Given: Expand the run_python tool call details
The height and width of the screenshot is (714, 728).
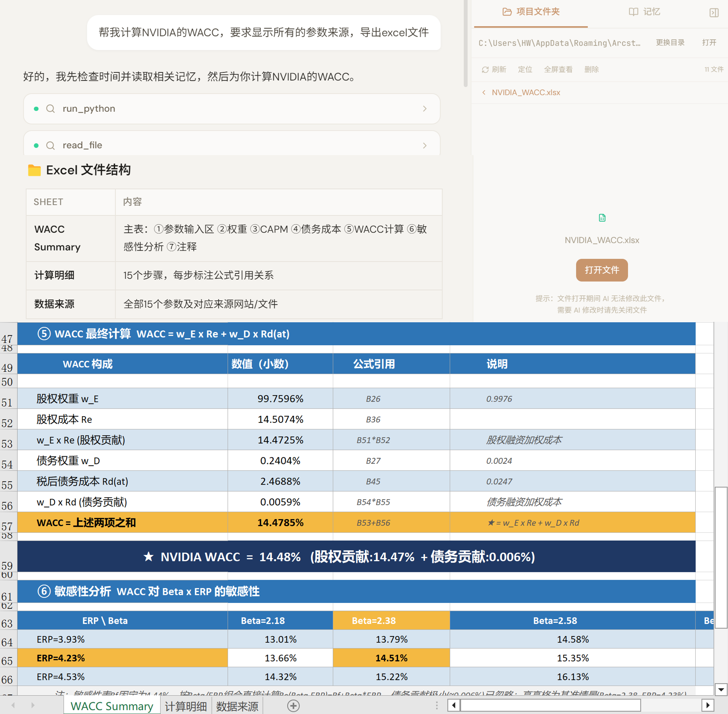Looking at the screenshot, I should 425,109.
